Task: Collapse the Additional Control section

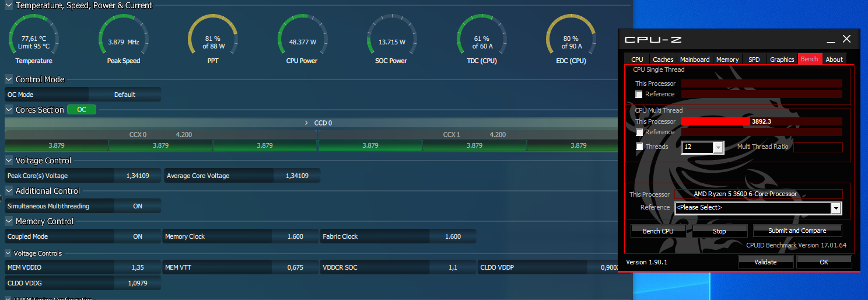Action: [9, 191]
